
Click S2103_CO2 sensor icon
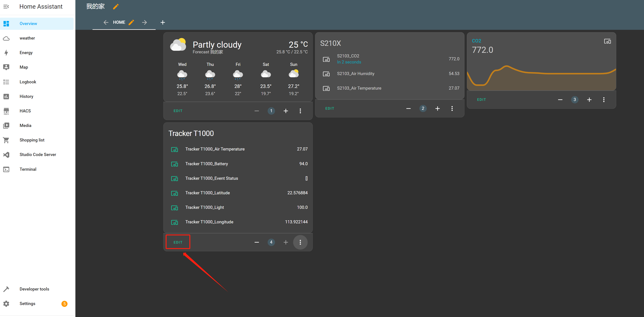coord(326,59)
